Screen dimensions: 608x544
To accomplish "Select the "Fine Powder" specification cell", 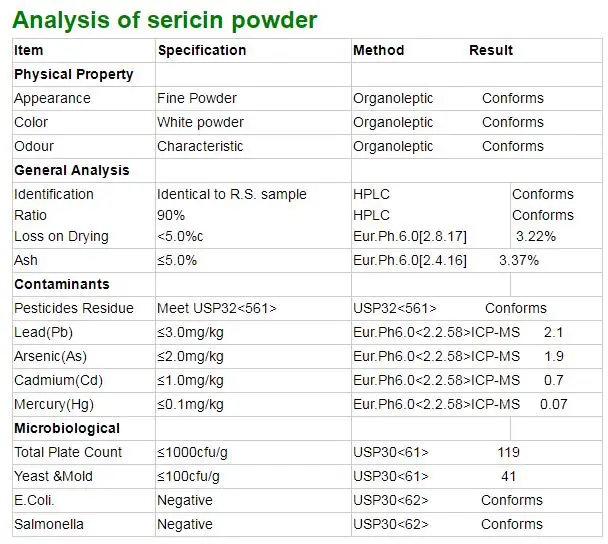I will point(197,98).
